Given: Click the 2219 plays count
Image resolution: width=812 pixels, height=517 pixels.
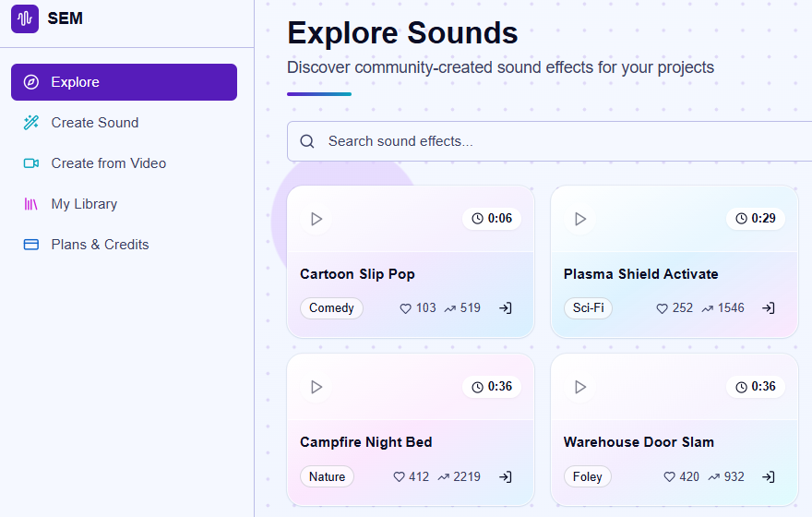Looking at the screenshot, I should tap(467, 476).
